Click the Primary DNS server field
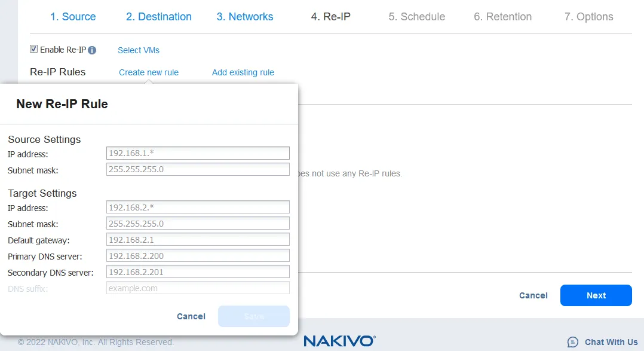The image size is (644, 351). [x=198, y=256]
